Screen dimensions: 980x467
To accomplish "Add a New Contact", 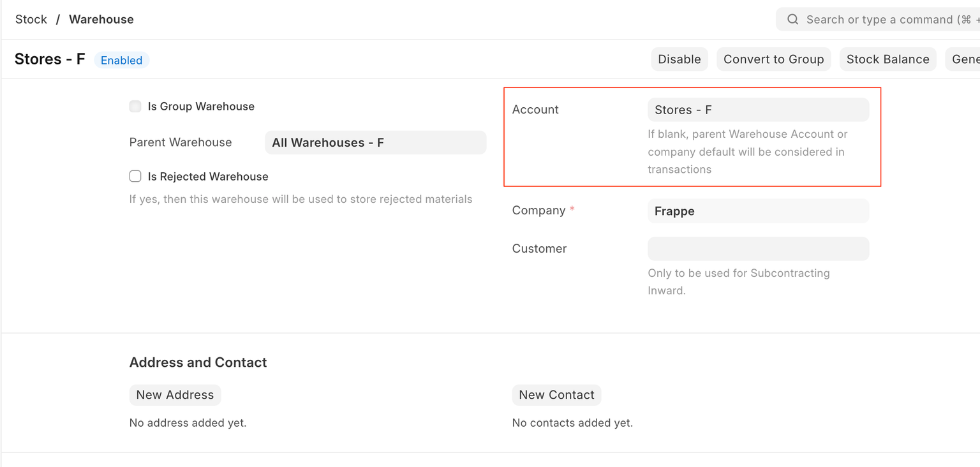I will (x=556, y=395).
